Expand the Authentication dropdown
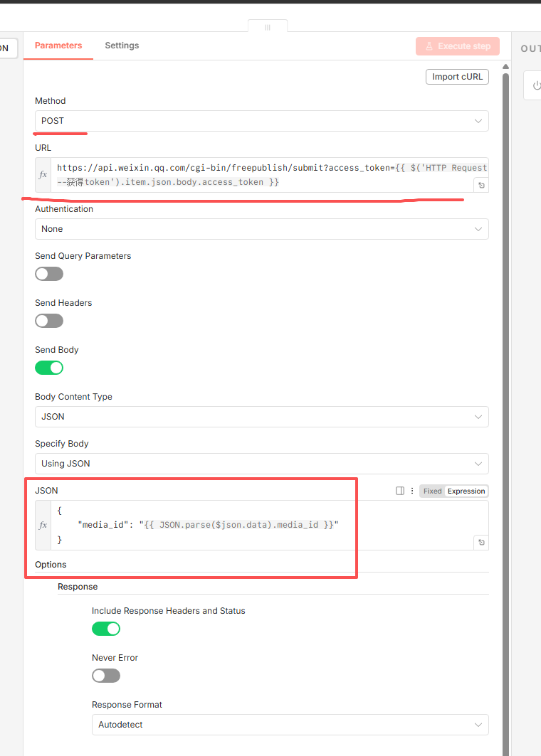This screenshot has width=541, height=756. click(261, 229)
